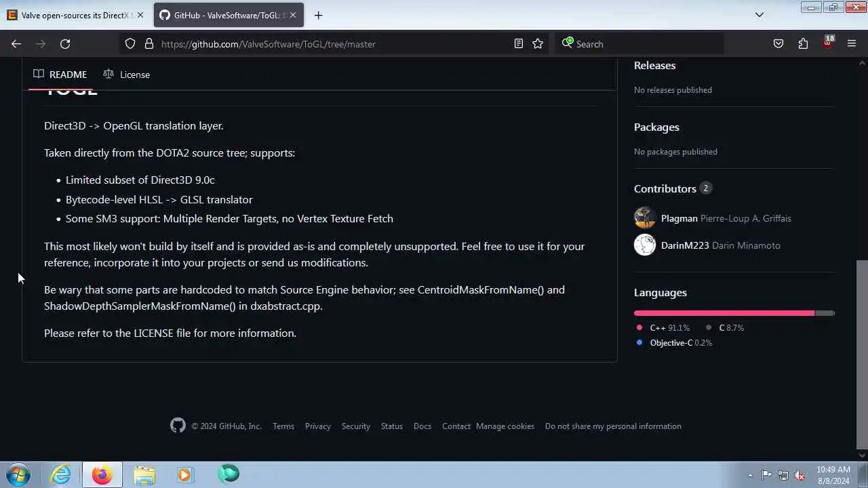Launch Internet Explorer from taskbar
The image size is (868, 488).
pos(61,474)
